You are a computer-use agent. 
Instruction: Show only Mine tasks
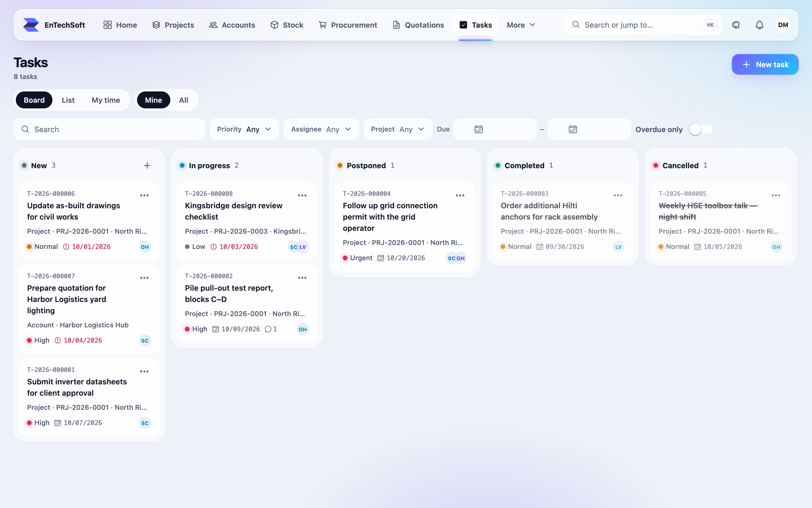(x=153, y=100)
